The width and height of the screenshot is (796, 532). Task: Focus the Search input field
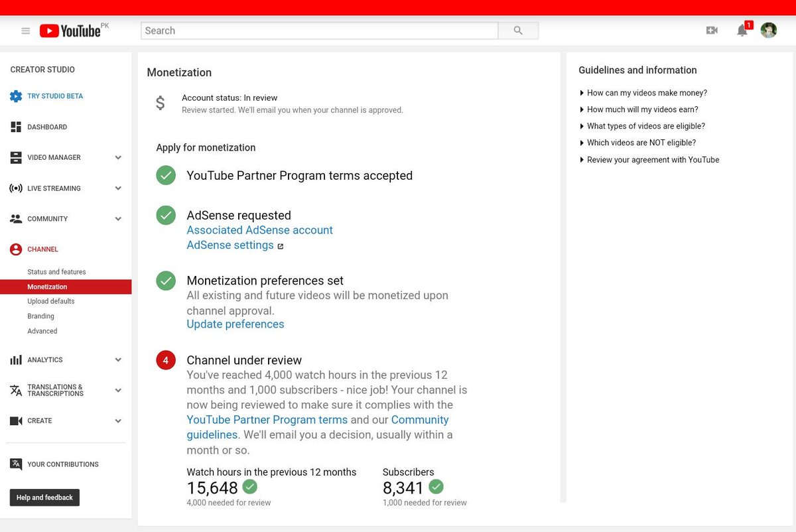click(320, 31)
